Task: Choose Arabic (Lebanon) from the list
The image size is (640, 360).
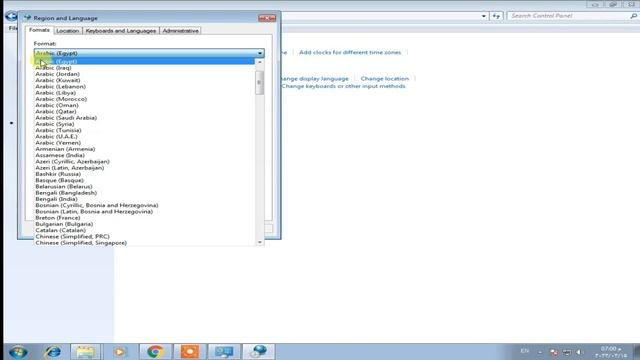Action: [144, 87]
